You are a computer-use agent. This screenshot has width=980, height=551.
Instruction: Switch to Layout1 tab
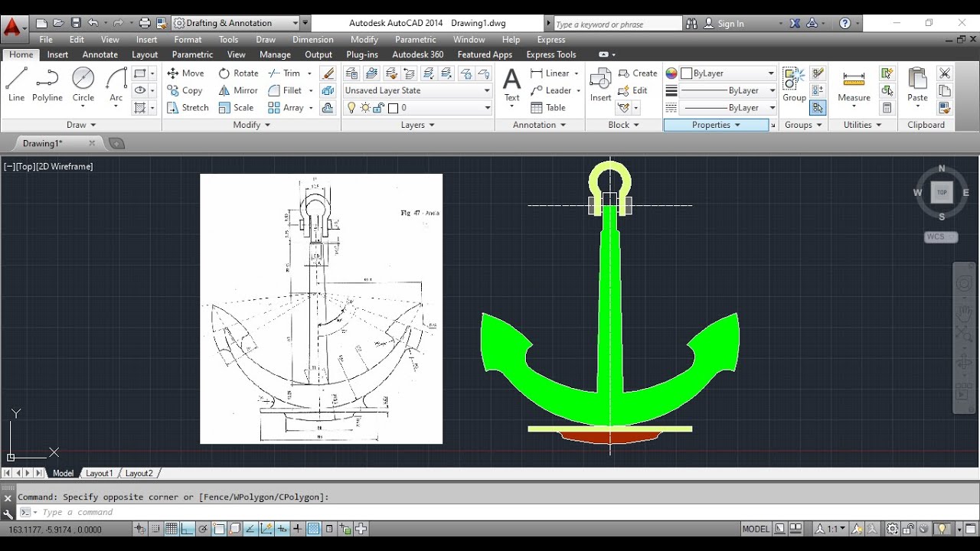(99, 474)
